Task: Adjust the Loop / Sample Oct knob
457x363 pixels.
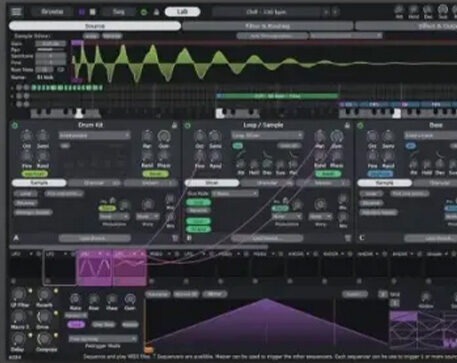Action: pyautogui.click(x=199, y=136)
